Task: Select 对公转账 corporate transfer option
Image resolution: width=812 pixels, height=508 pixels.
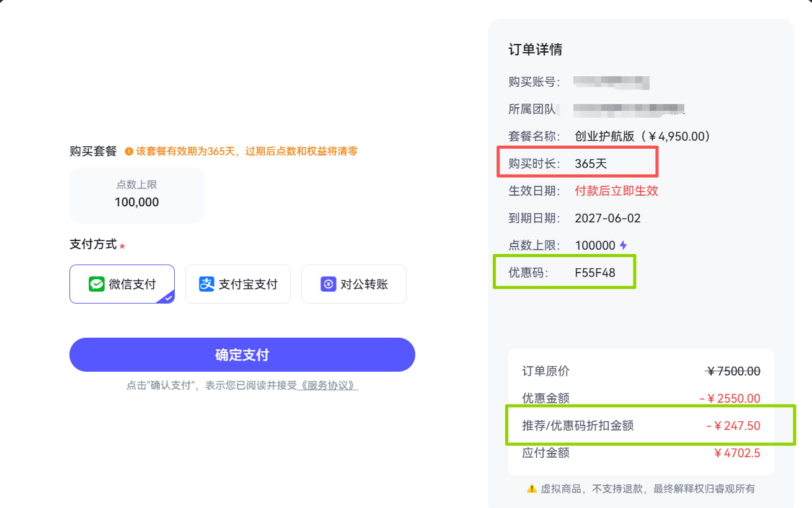Action: (x=354, y=284)
